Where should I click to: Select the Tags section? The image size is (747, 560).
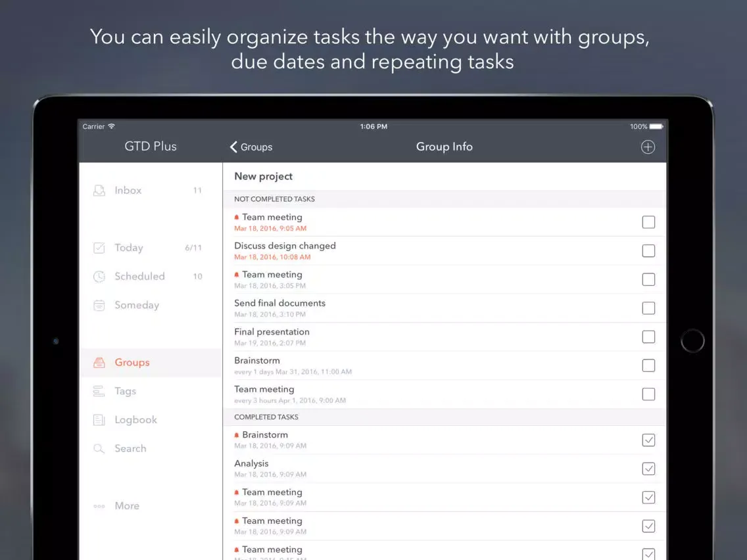coord(126,391)
